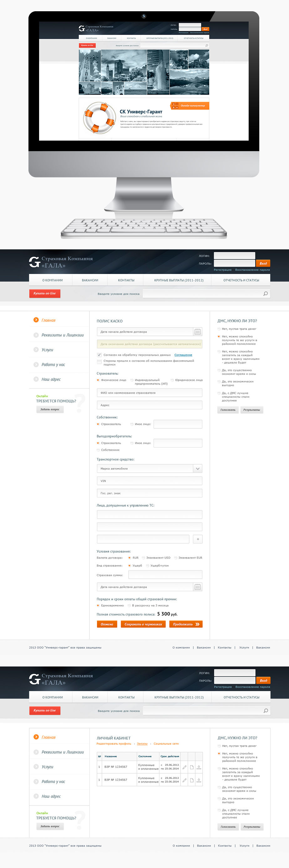Choose Ущерб+угон insurance type
Image resolution: width=289 pixels, height=868 pixels.
pos(147,566)
